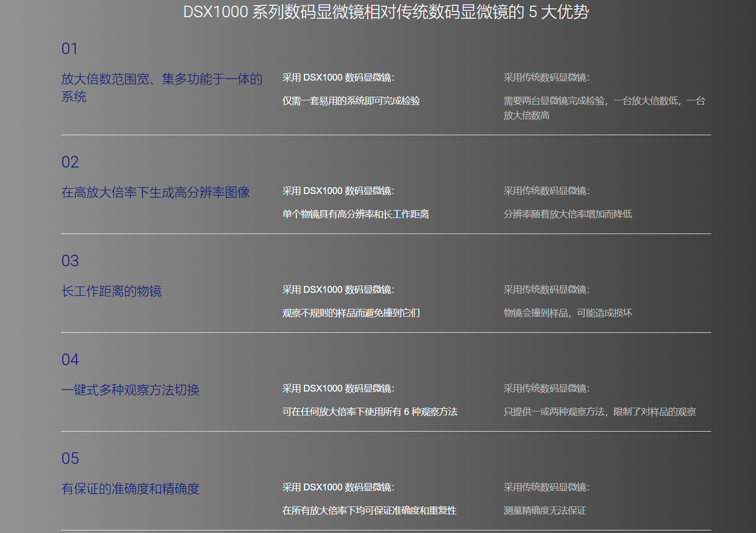Click the page title 'DSX1000 系列数码显微镜相对传统数码显微镜的 5 大优势'
Viewport: 756px width, 533px height.
386,12
